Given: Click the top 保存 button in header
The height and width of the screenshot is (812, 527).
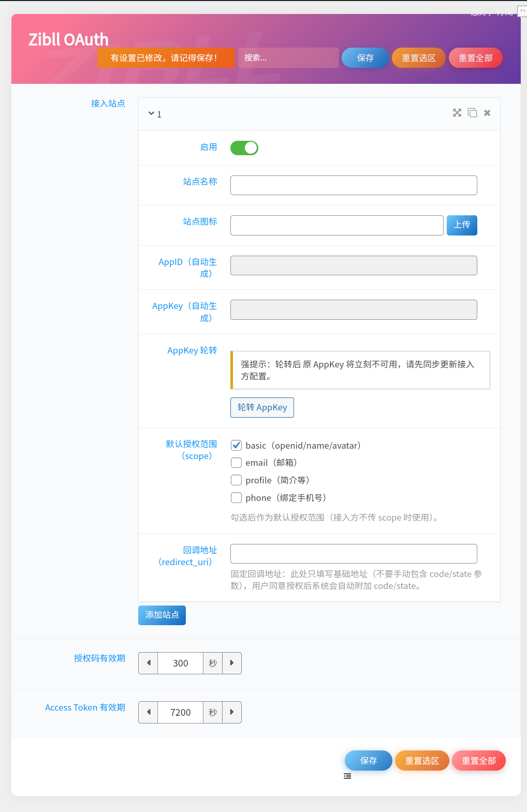Looking at the screenshot, I should tap(365, 58).
